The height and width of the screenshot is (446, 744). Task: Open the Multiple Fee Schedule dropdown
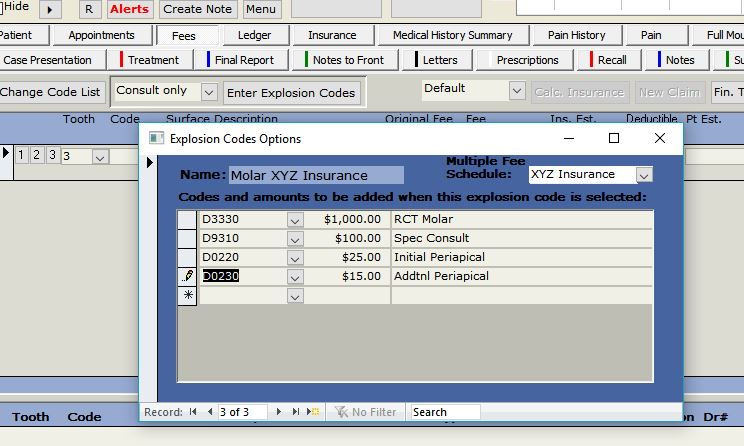point(643,175)
